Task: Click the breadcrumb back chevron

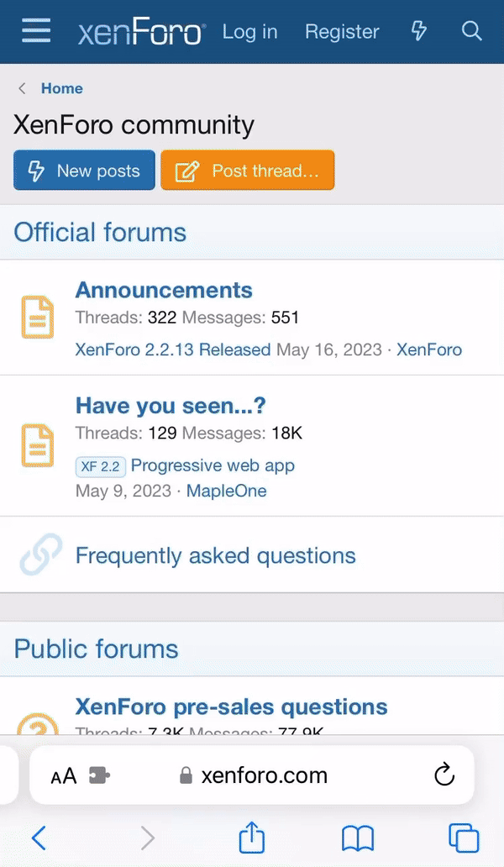Action: [x=22, y=88]
